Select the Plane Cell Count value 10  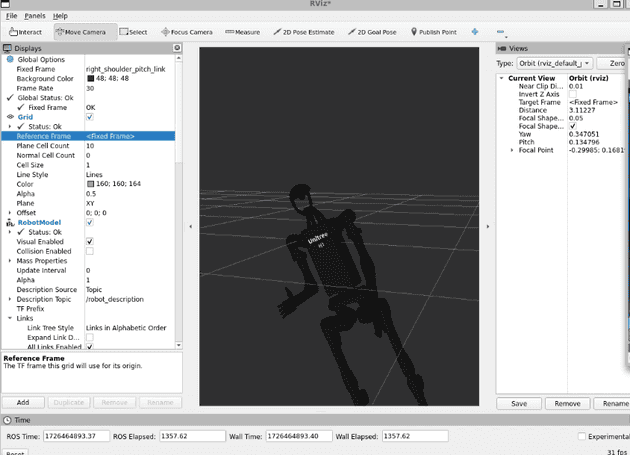point(90,146)
